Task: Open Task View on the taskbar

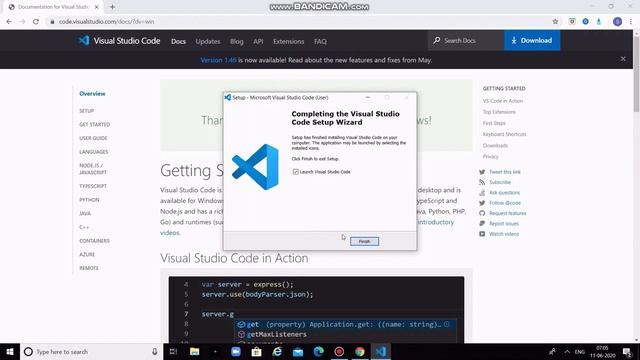Action: 173,351
